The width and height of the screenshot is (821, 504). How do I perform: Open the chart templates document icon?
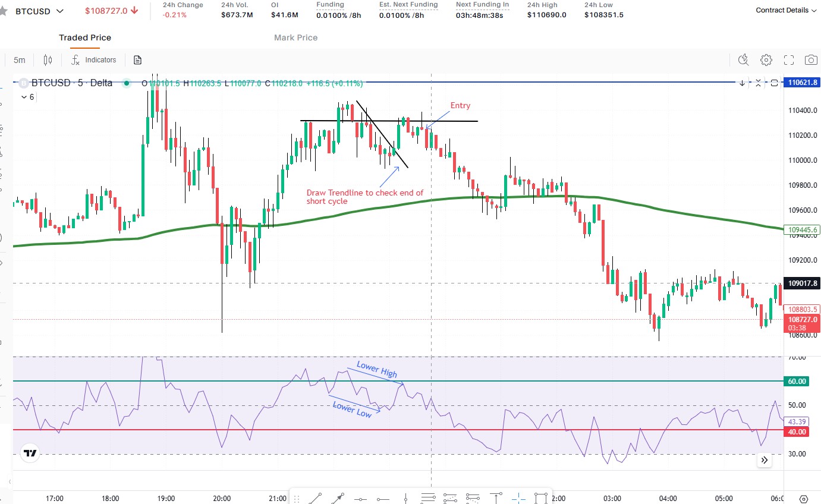click(138, 60)
